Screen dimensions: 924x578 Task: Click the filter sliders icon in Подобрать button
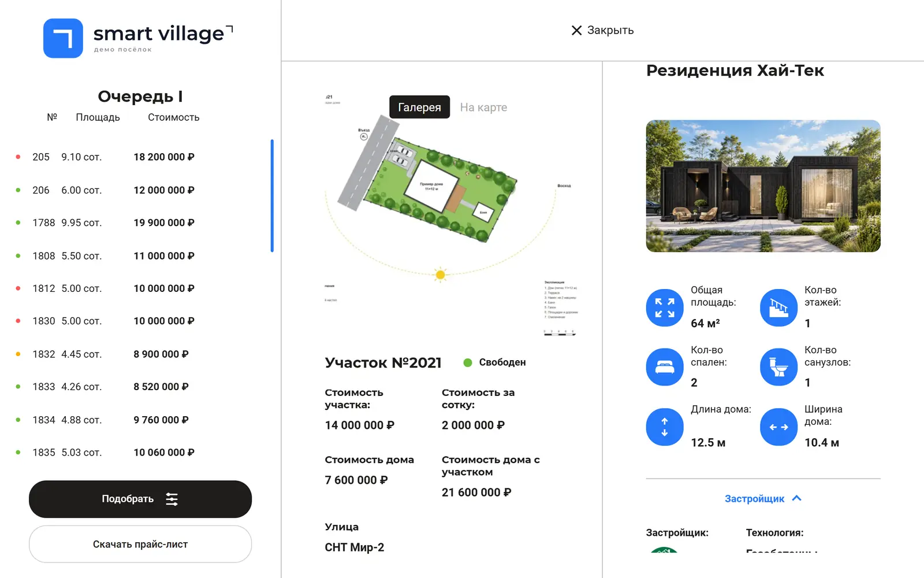[x=172, y=499]
